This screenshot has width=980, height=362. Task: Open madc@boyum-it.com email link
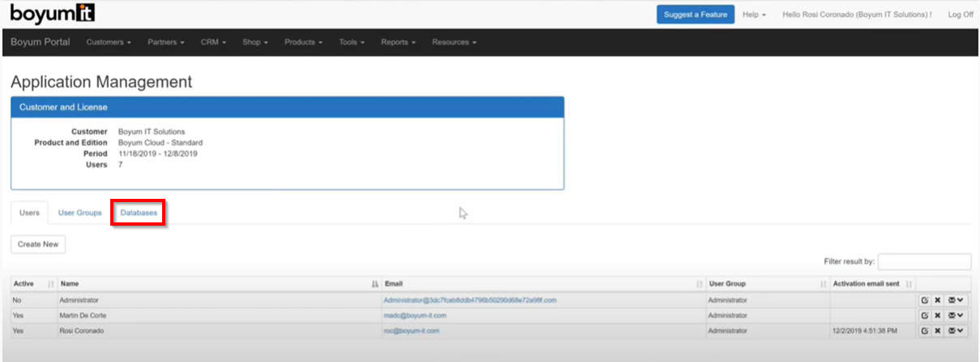click(415, 316)
